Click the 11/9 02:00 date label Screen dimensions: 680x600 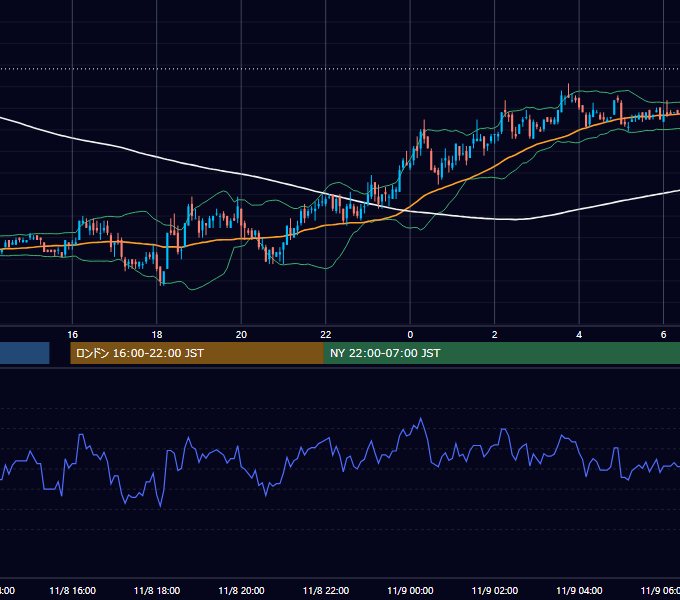494,590
